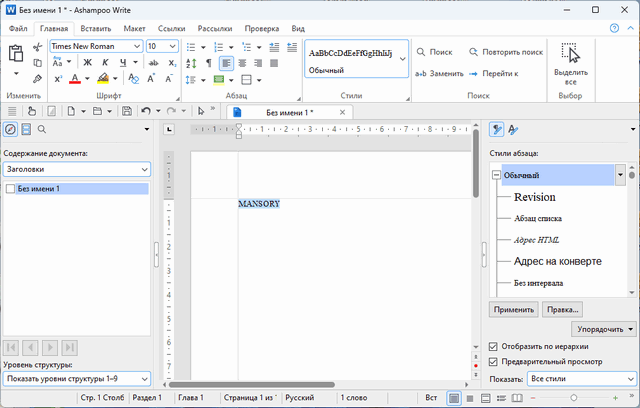Open the 'Вставить' ribbon tab

point(95,28)
